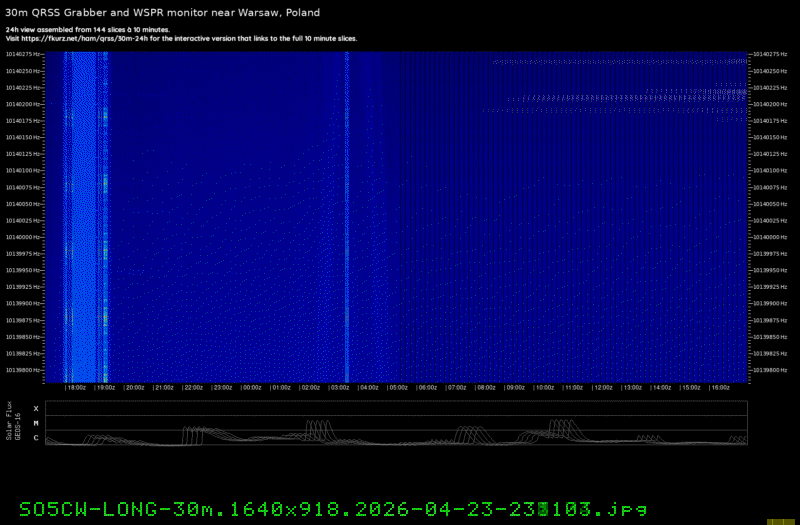Click the 12:00z time axis label

(604, 387)
